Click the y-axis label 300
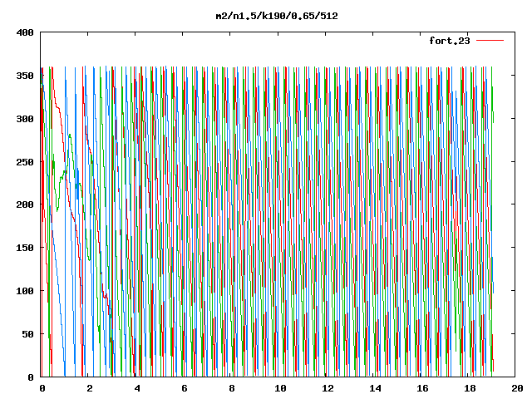532x399 pixels. click(x=25, y=119)
